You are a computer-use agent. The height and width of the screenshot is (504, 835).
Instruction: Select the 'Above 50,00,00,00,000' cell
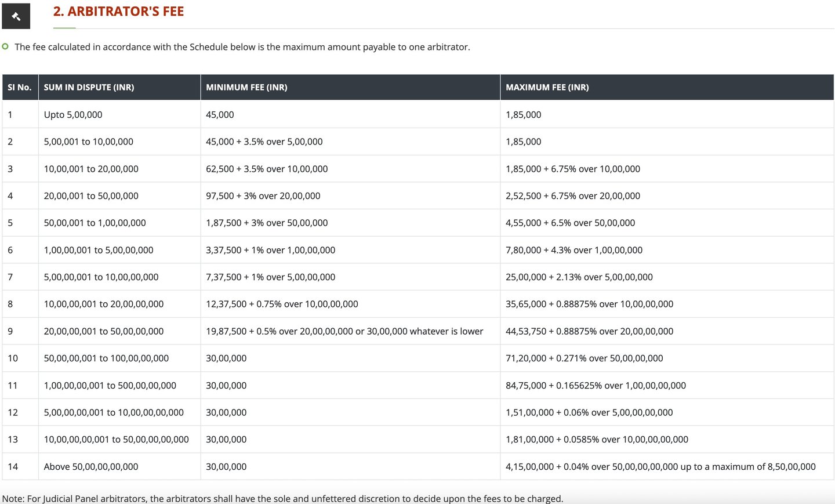[119, 466]
